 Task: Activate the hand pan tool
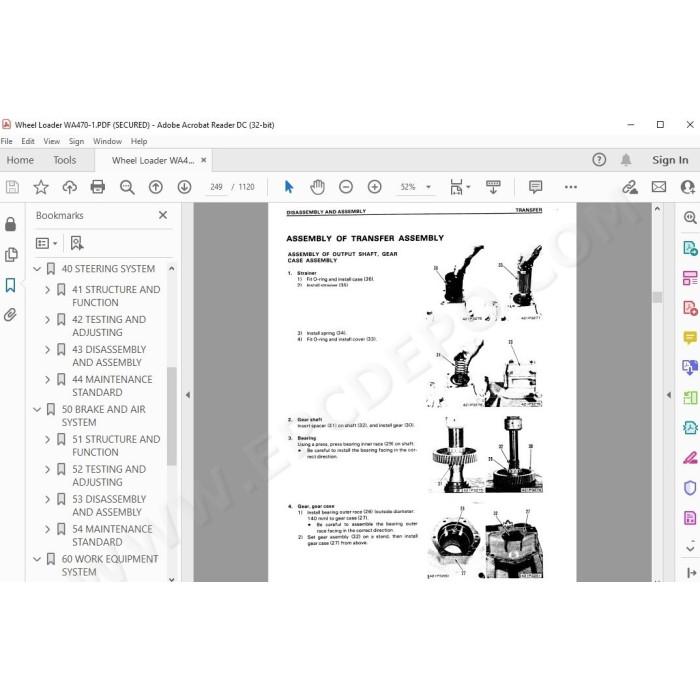317,187
